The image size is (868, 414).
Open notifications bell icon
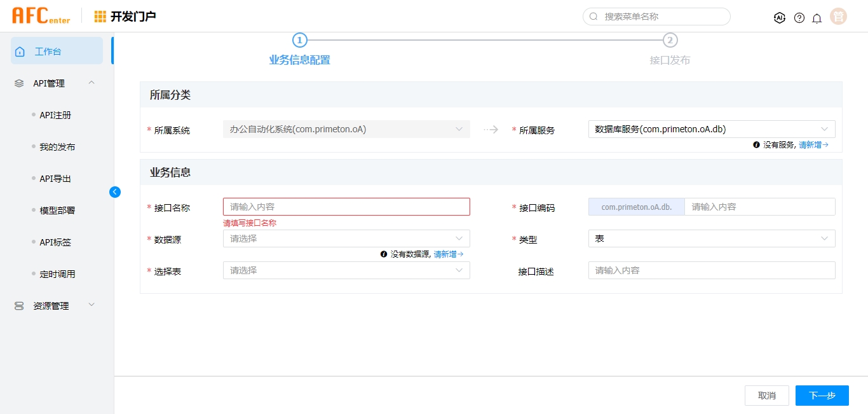(817, 18)
